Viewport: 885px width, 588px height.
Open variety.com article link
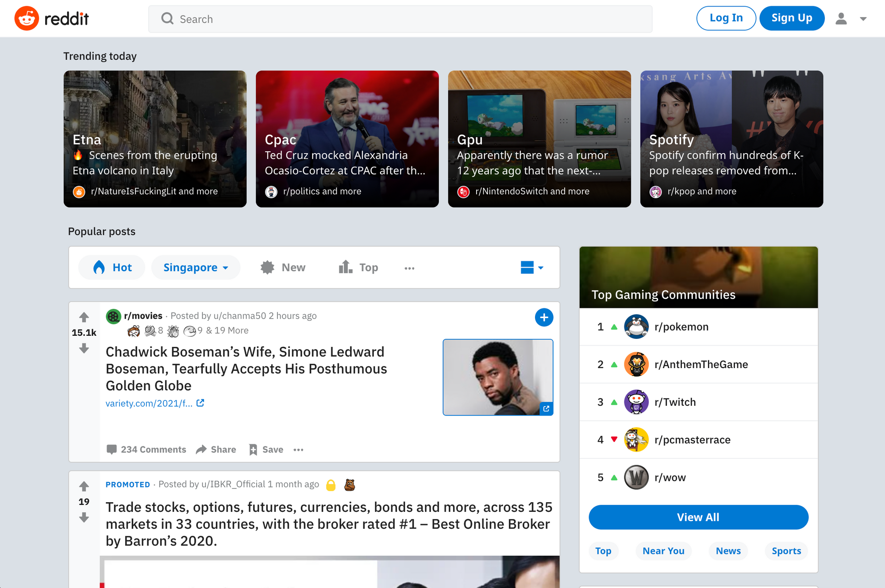click(x=154, y=403)
